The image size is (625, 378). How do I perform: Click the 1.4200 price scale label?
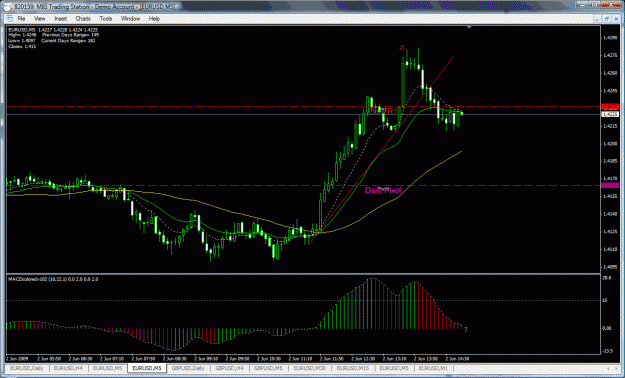610,144
